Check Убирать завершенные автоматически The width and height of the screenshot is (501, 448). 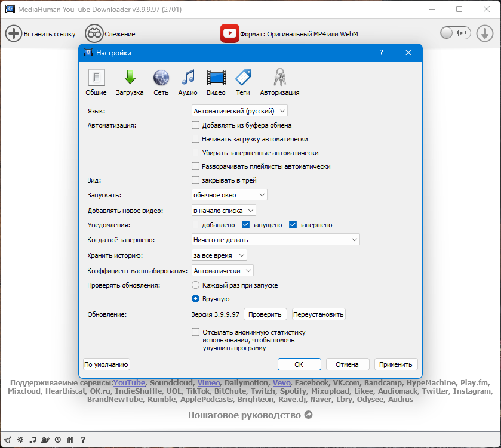coord(195,153)
